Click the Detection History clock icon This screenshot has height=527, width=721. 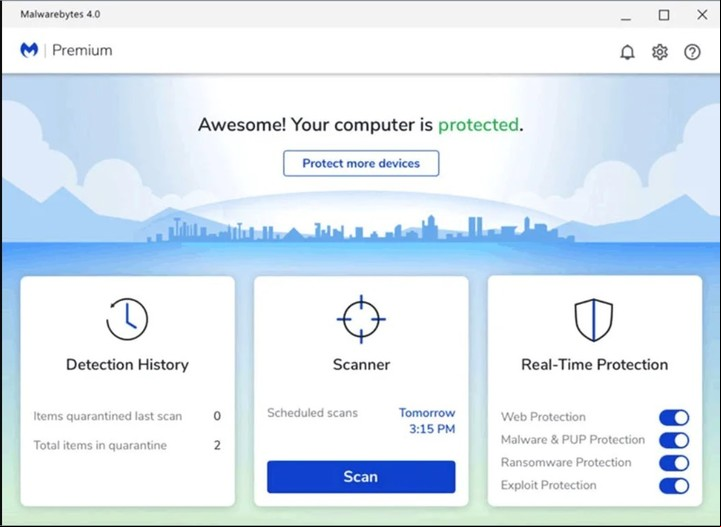pos(127,319)
